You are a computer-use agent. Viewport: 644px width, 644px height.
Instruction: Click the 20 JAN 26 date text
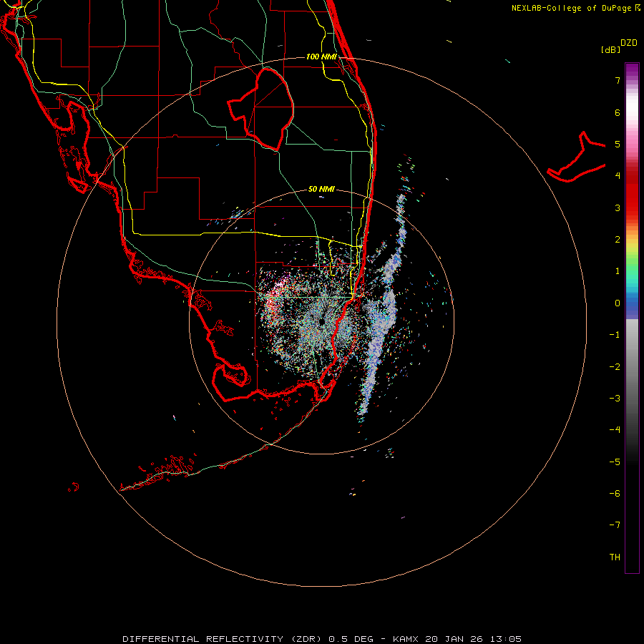[454, 639]
